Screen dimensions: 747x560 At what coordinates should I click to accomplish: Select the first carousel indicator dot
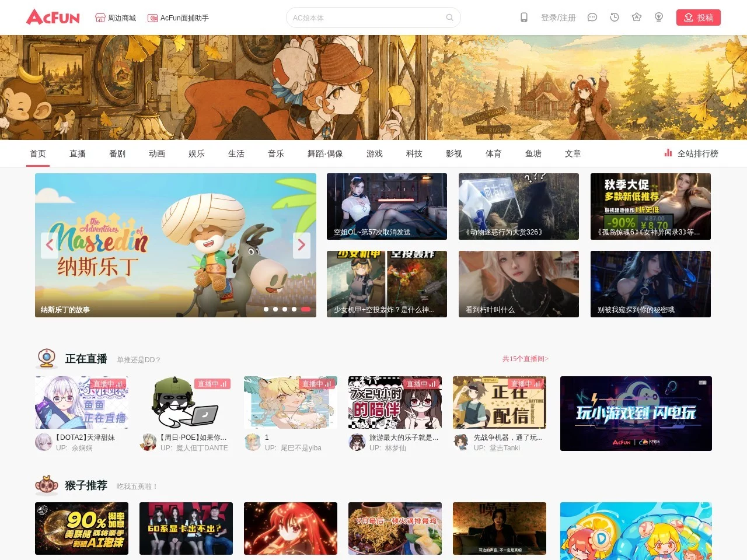[266, 309]
